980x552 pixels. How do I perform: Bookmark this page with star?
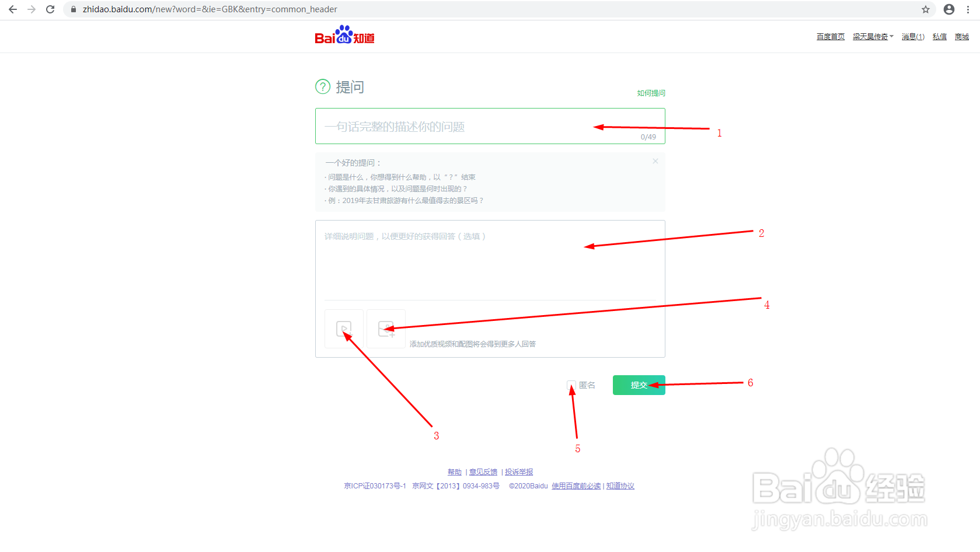coord(926,9)
